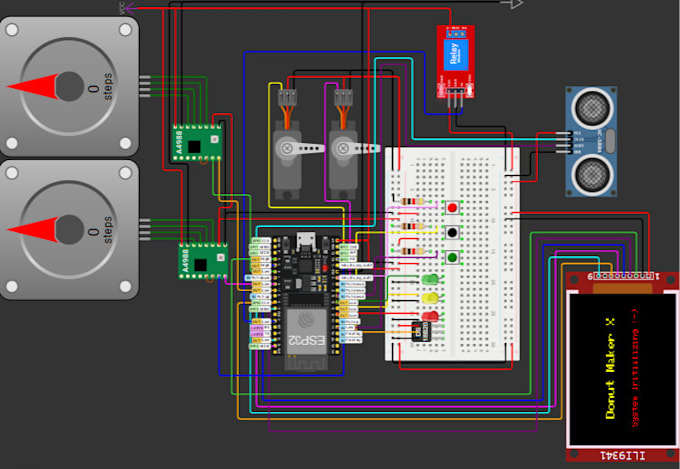Push the green pushbutton on breadboard
The image size is (680, 469).
coord(452,257)
